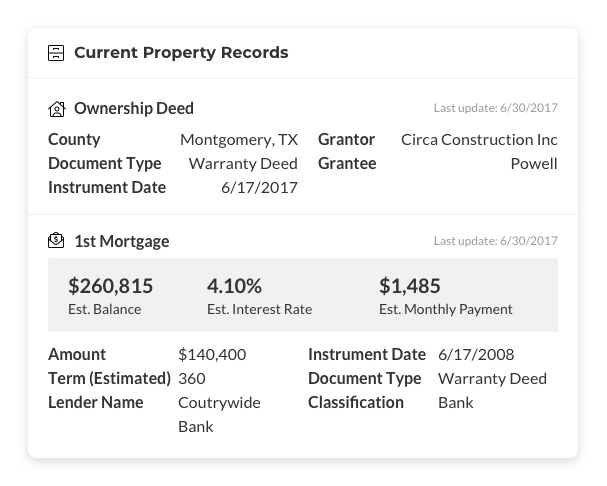Screen dimensions: 607x486
Task: Click the $260,815 estimated balance value
Action: (111, 287)
